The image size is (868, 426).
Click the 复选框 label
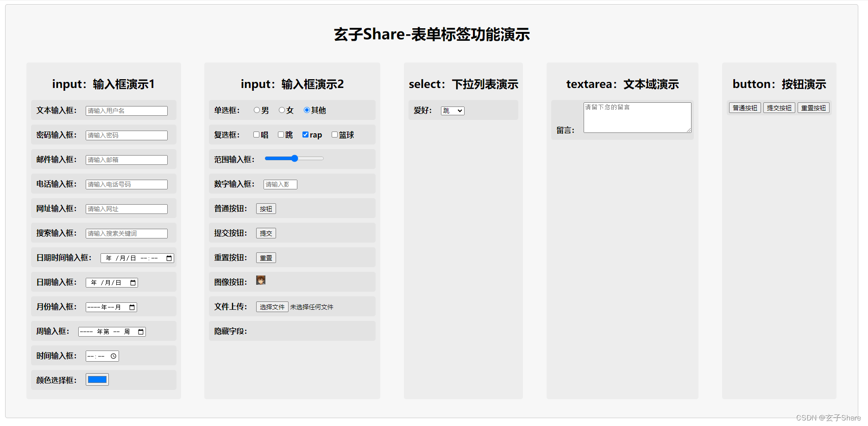227,135
